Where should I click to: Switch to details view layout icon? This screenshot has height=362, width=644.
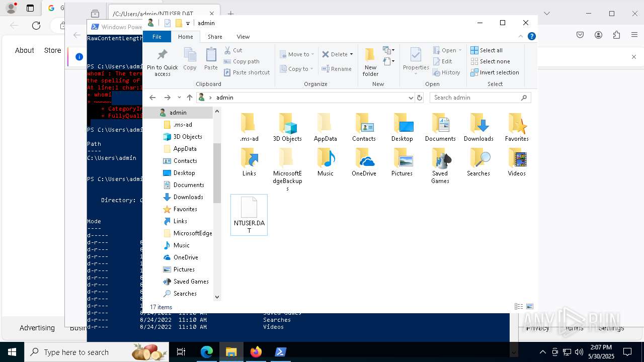coord(519,307)
